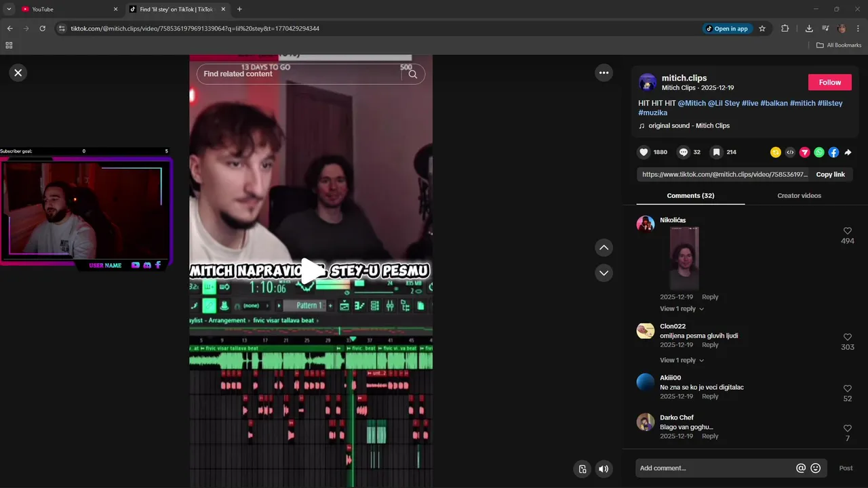Share the video to Facebook
The height and width of the screenshot is (488, 868).
pos(833,152)
